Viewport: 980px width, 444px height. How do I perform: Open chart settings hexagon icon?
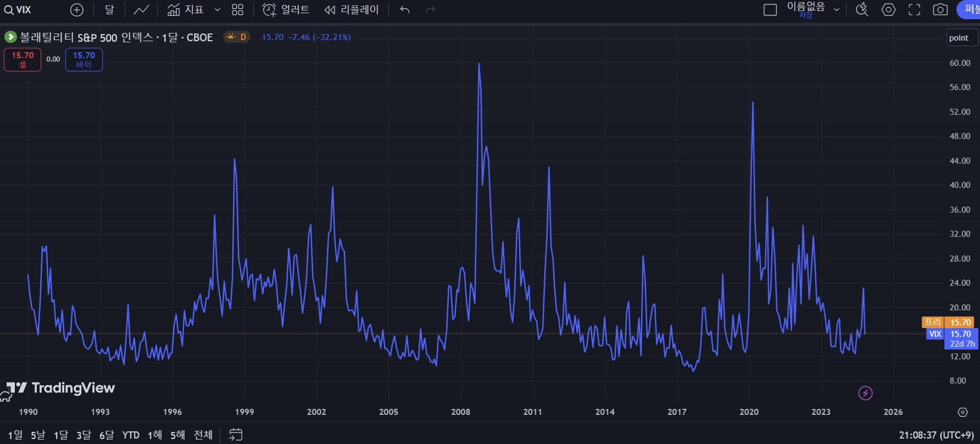click(888, 10)
